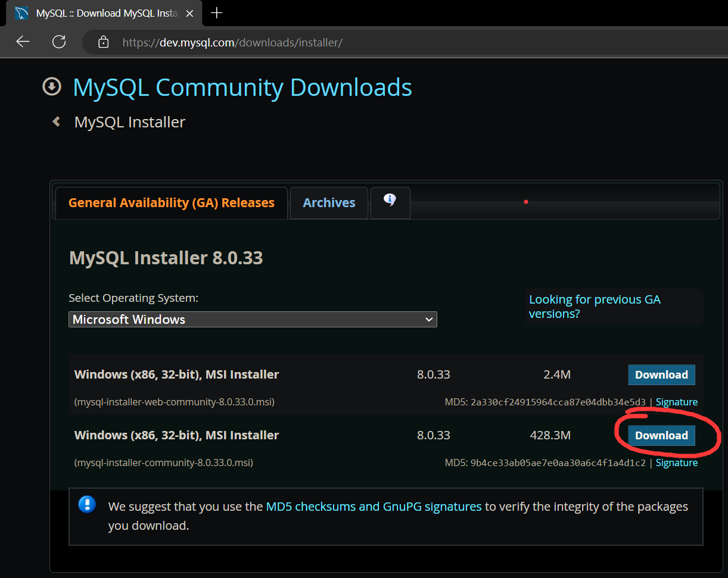Open a new browser tab
728x578 pixels.
click(x=217, y=13)
